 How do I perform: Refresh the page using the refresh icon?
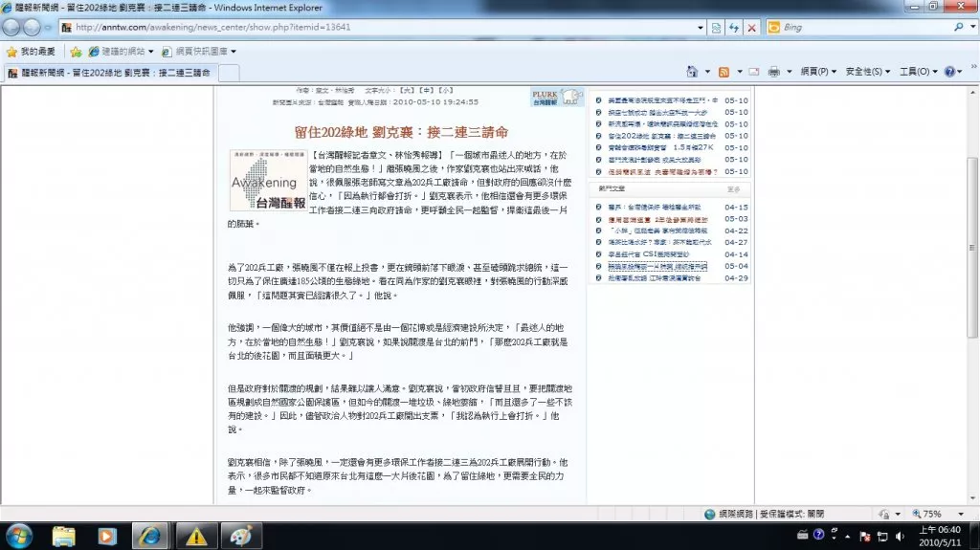tap(733, 28)
